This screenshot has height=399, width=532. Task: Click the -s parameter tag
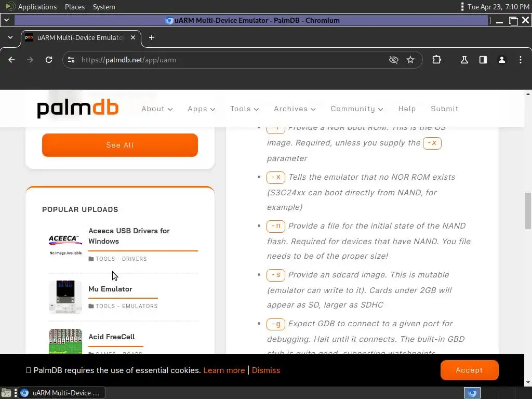pos(276,275)
